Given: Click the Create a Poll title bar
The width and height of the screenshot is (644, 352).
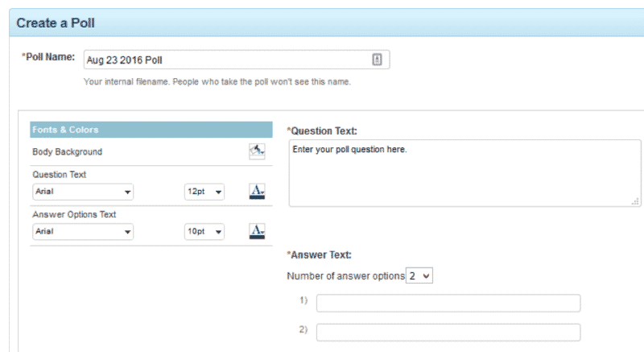Looking at the screenshot, I should pos(322,23).
